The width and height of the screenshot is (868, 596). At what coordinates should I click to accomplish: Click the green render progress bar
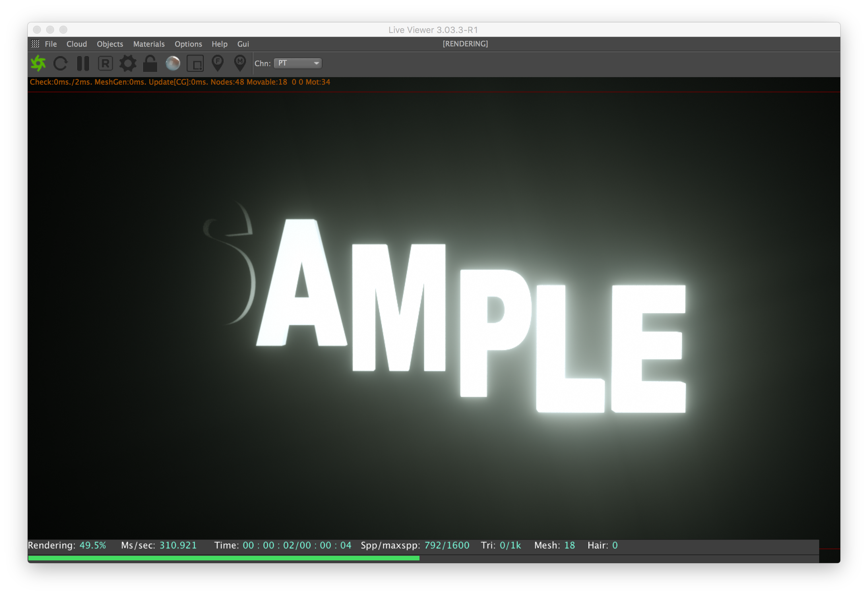[223, 558]
